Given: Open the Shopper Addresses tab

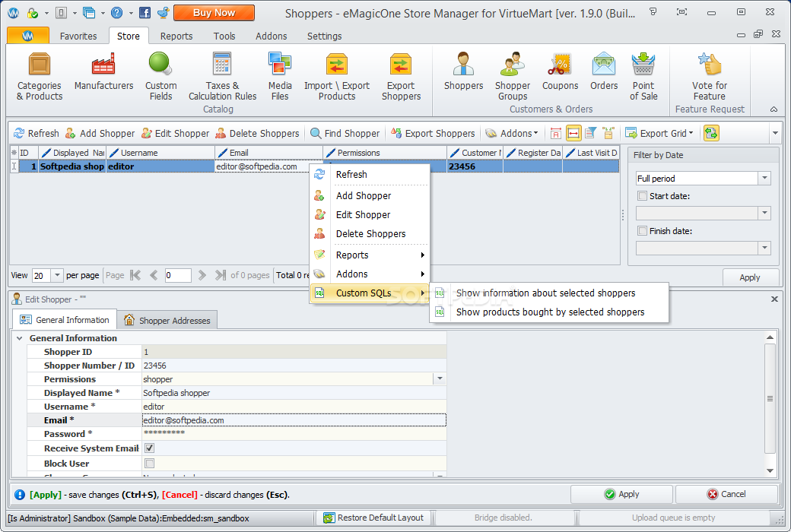Looking at the screenshot, I should tap(167, 320).
